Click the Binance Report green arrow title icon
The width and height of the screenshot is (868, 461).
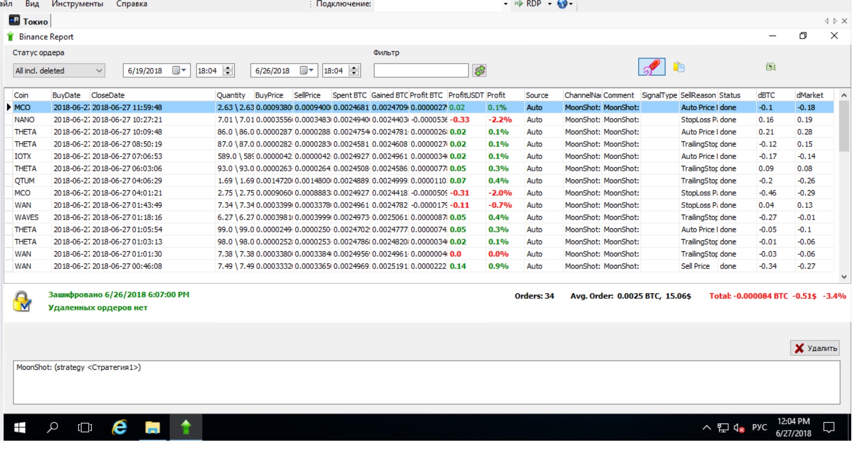(x=10, y=37)
